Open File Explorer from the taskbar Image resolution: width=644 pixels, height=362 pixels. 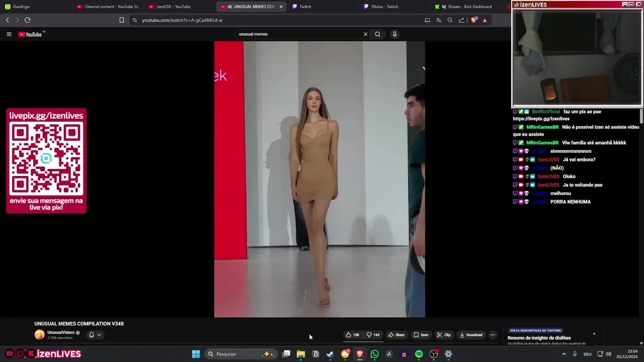coord(301,354)
